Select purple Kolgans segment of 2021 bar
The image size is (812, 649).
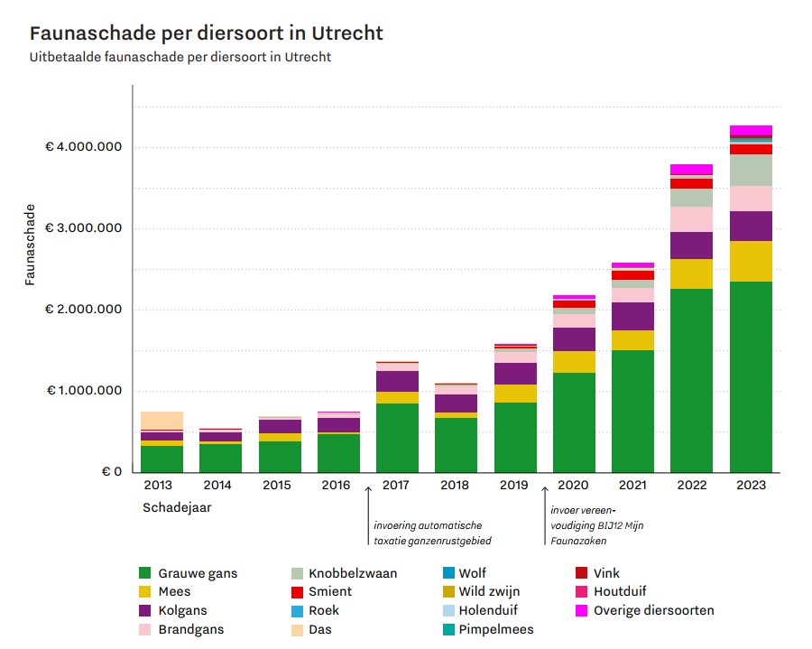632,316
